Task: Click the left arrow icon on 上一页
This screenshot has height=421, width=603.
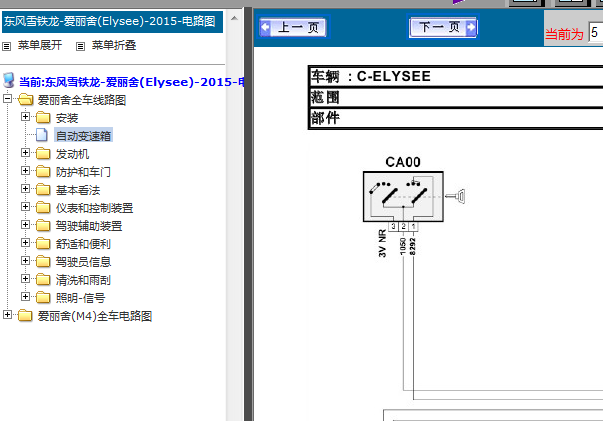Action: pyautogui.click(x=265, y=27)
